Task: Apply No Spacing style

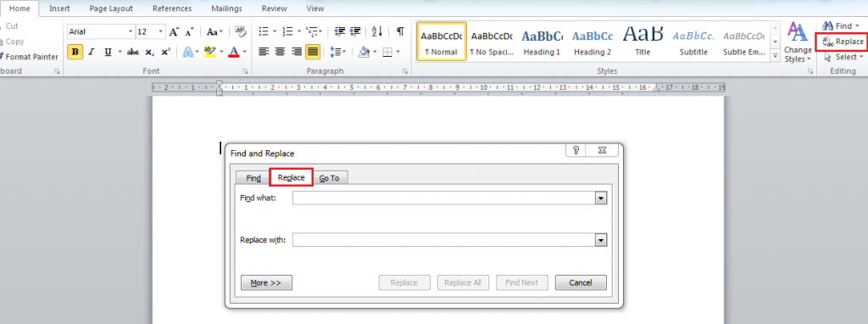Action: pyautogui.click(x=492, y=42)
